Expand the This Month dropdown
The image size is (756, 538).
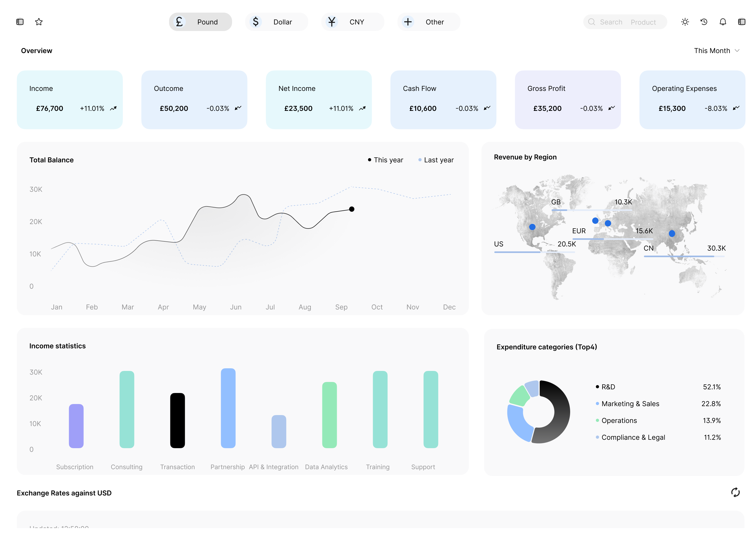(x=712, y=51)
